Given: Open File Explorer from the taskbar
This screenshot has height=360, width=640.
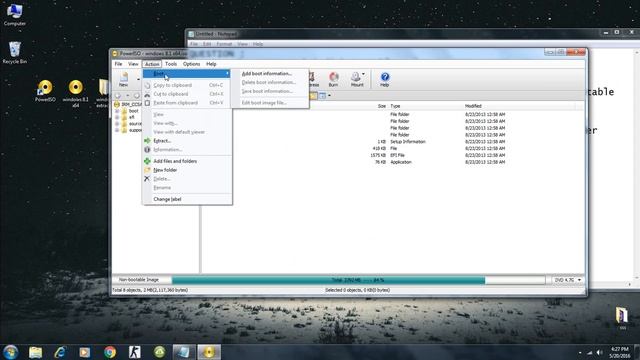Looking at the screenshot, I should point(36,352).
